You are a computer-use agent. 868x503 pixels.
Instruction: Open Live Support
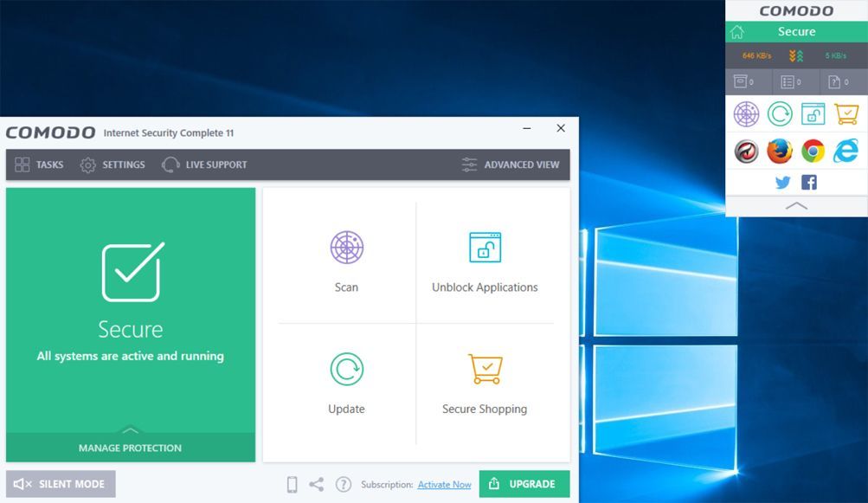tap(204, 164)
